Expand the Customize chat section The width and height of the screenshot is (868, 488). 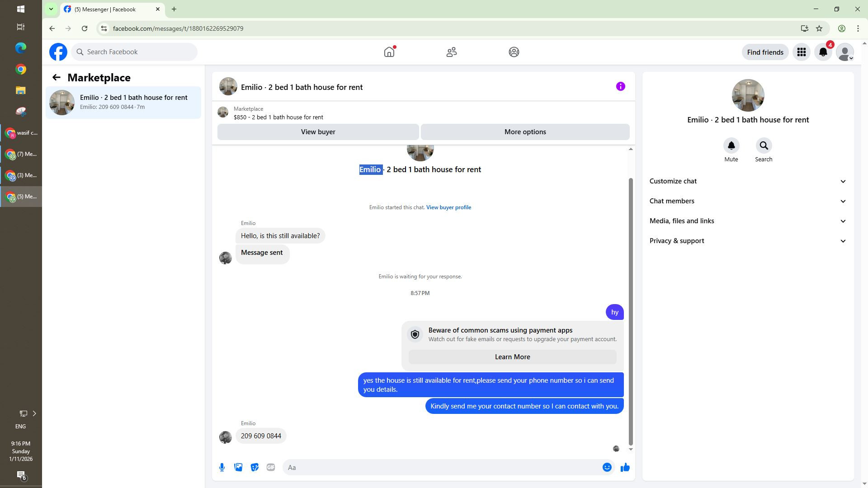click(x=748, y=181)
